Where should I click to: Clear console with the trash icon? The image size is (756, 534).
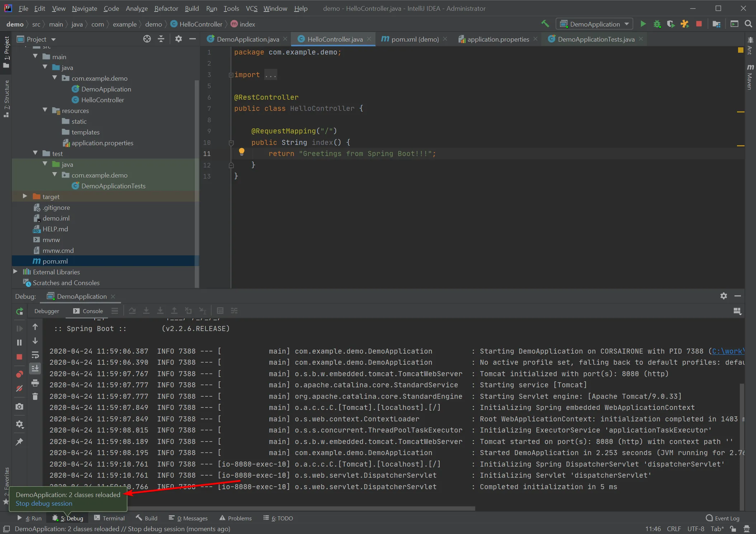(35, 397)
